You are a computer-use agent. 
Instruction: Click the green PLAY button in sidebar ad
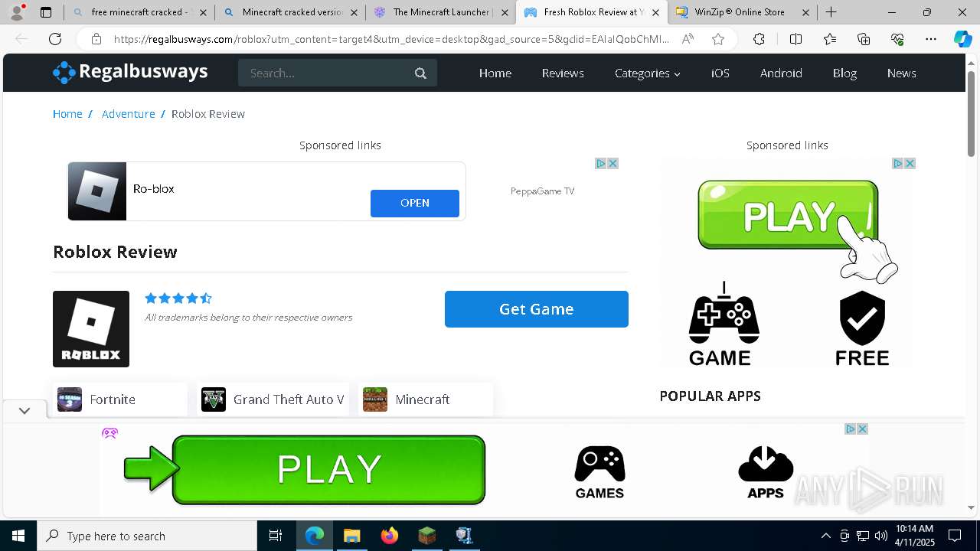point(788,215)
